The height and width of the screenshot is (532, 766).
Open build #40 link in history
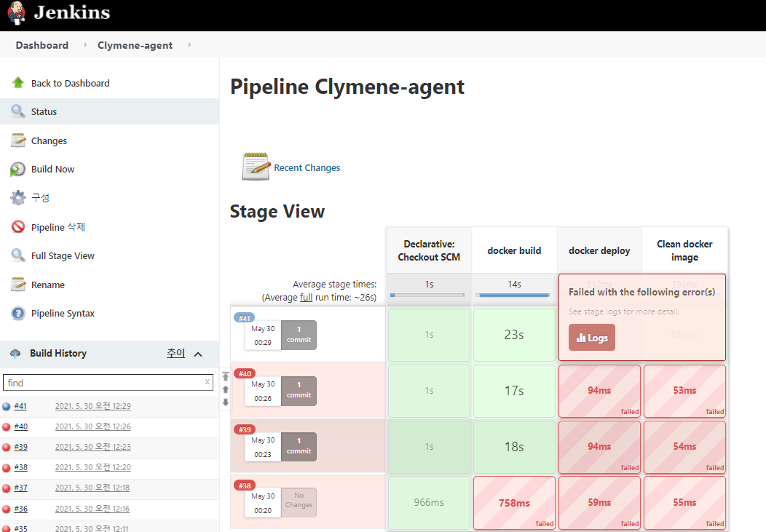(20, 426)
